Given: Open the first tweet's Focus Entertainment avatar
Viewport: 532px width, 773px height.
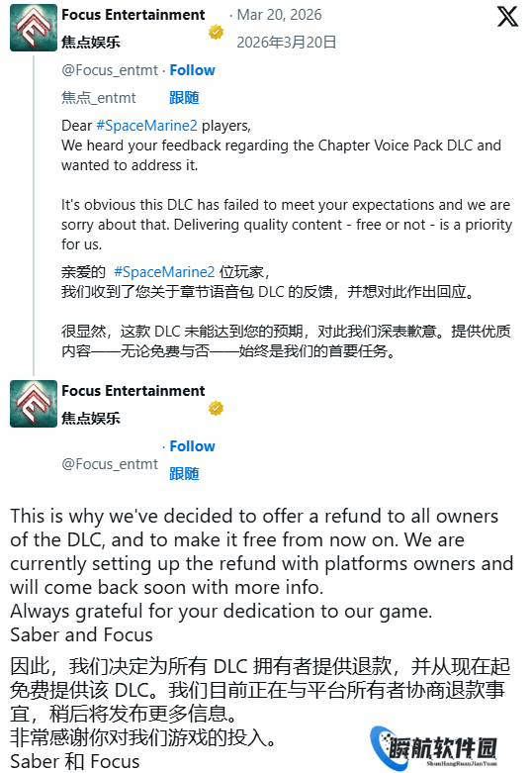Looking at the screenshot, I should 34,28.
